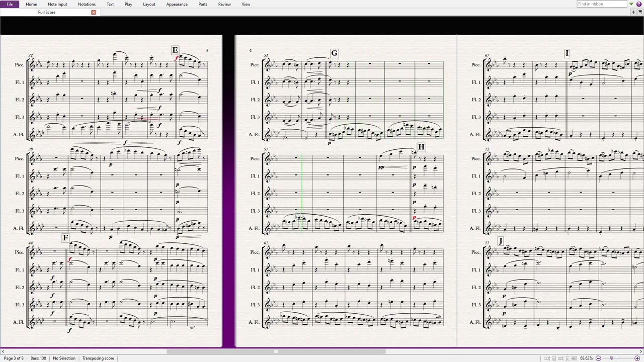Image resolution: width=644 pixels, height=362 pixels.
Task: Click bar number 51 on page 4
Action: pos(266,56)
